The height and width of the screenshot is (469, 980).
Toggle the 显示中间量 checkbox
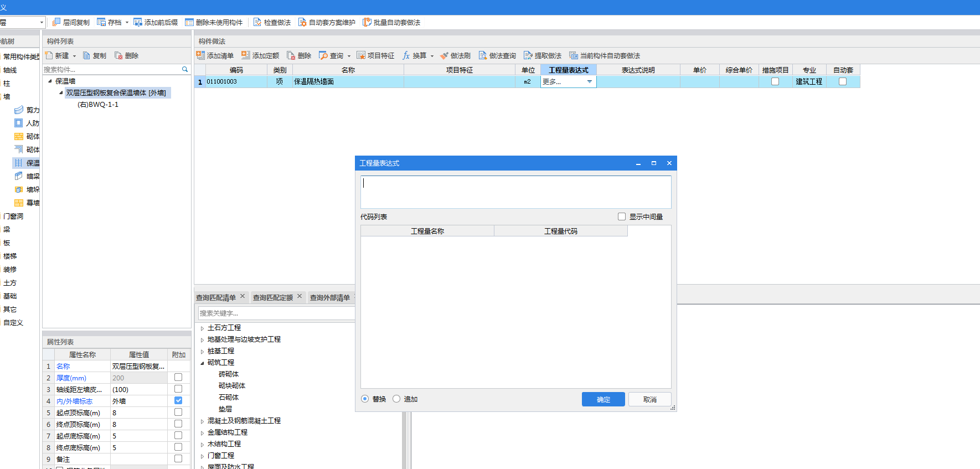click(622, 217)
